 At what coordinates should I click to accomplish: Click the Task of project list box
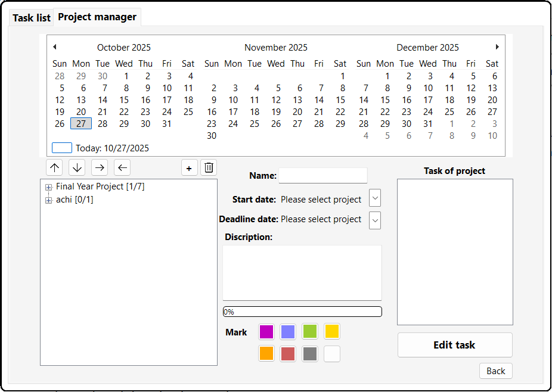click(x=455, y=252)
